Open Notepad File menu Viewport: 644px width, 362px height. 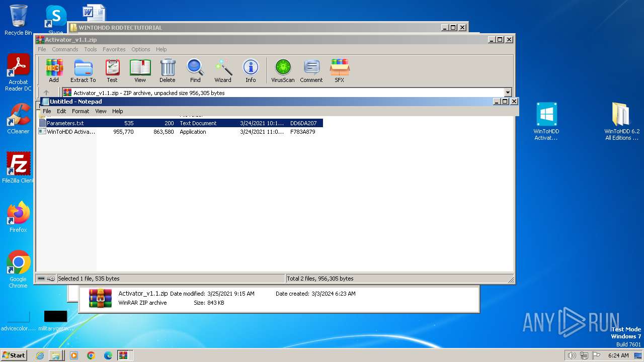click(x=47, y=111)
